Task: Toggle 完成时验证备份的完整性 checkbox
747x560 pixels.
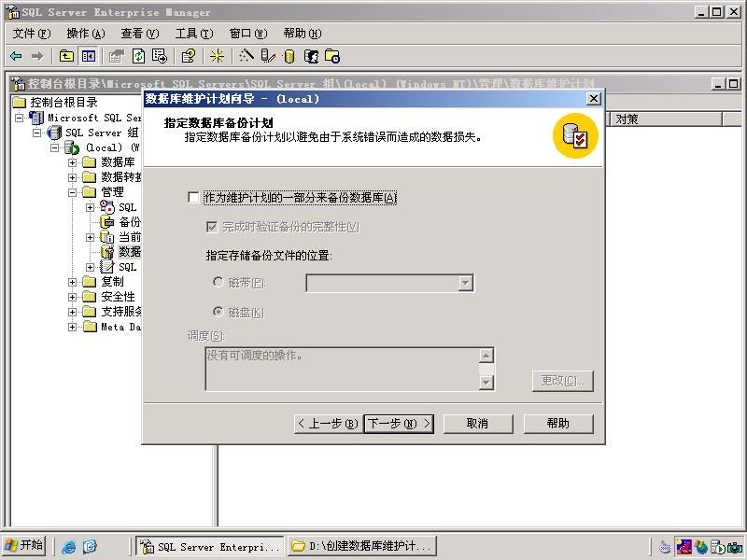Action: pyautogui.click(x=212, y=227)
